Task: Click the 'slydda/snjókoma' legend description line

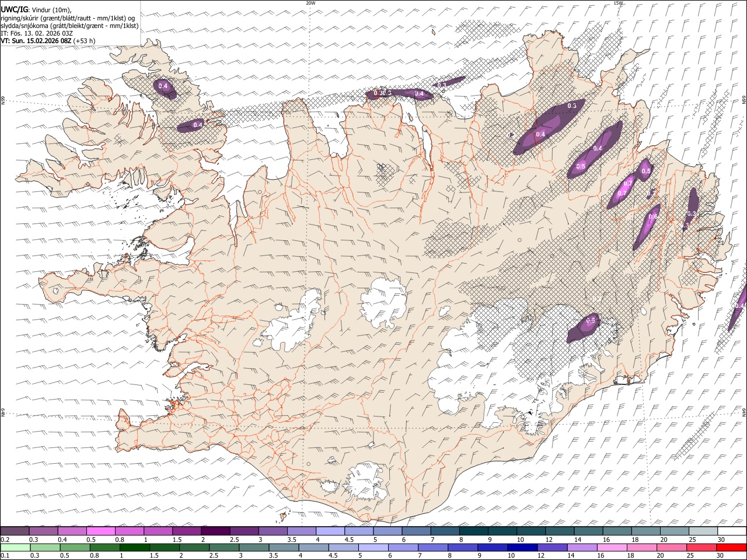Action: tap(69, 26)
